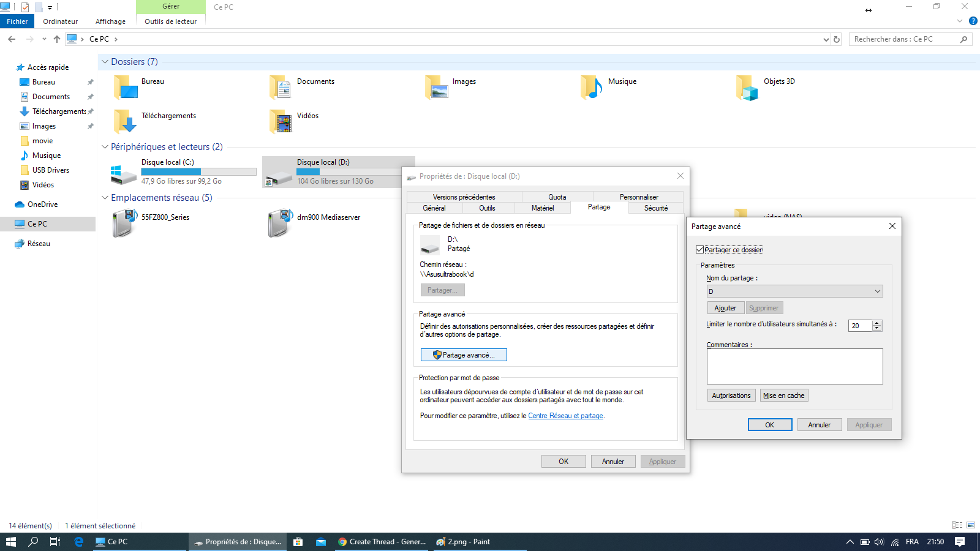Open Microsoft Edge from the taskbar

point(78,542)
